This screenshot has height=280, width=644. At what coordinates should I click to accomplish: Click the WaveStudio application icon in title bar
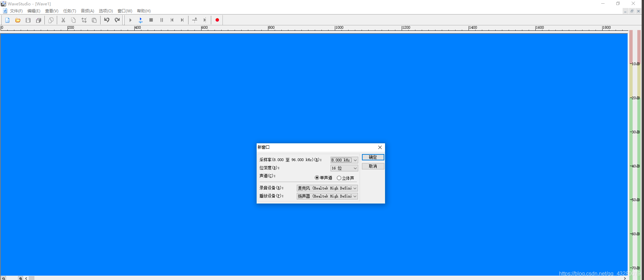[3, 4]
